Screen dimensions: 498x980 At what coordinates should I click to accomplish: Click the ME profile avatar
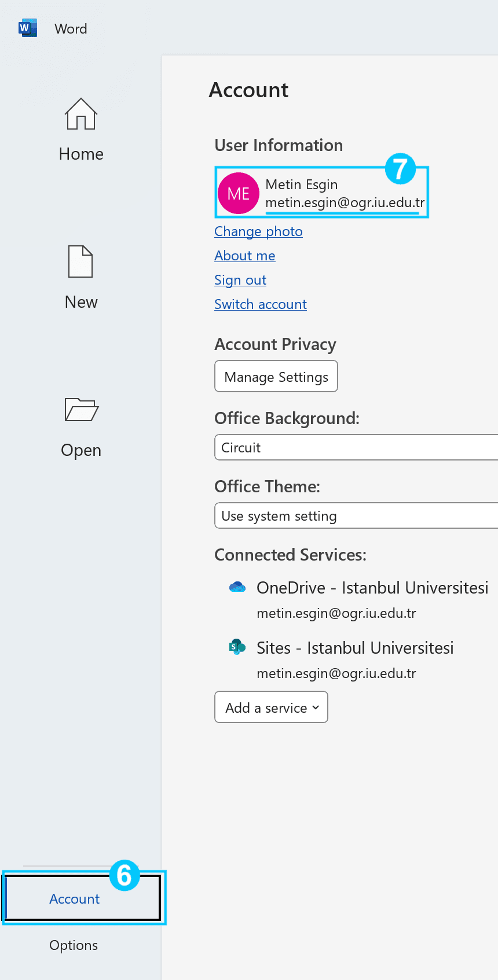click(239, 193)
